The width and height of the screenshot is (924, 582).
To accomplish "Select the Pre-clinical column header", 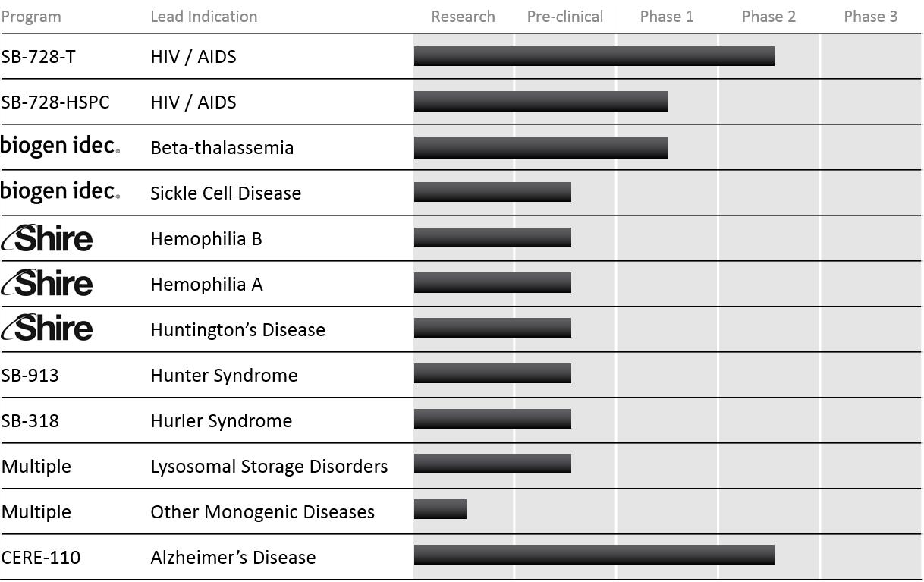I will [x=565, y=17].
